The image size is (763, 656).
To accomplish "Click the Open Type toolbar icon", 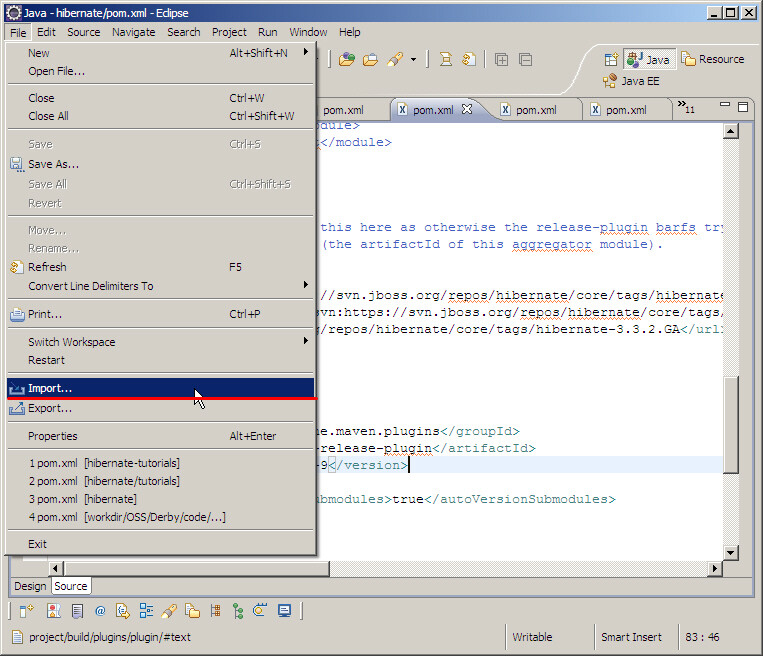I will [x=347, y=59].
